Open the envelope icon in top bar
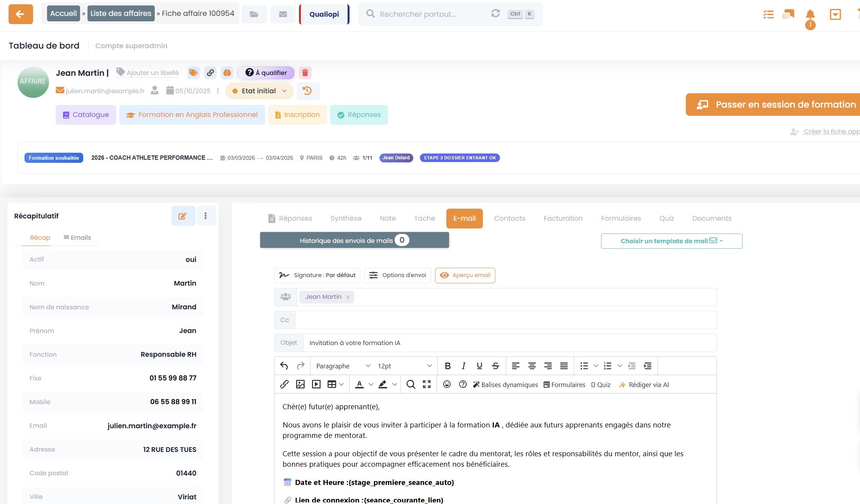 click(283, 14)
